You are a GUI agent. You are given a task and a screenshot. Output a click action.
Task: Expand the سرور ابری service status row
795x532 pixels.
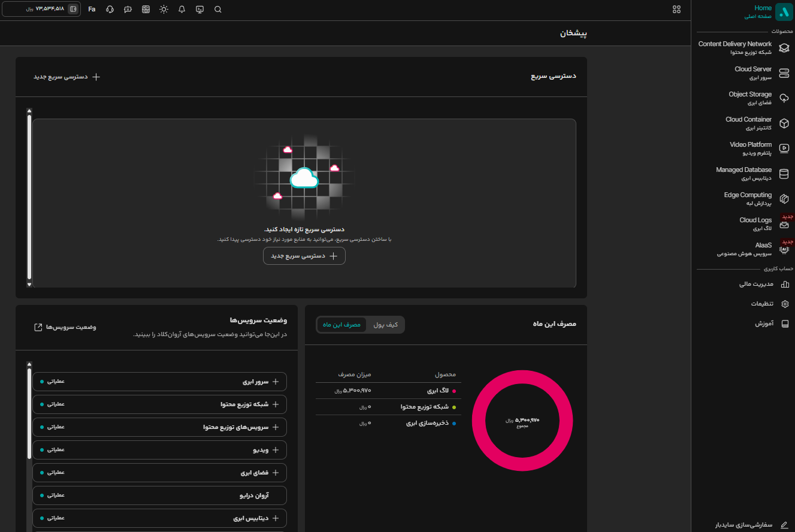click(159, 382)
